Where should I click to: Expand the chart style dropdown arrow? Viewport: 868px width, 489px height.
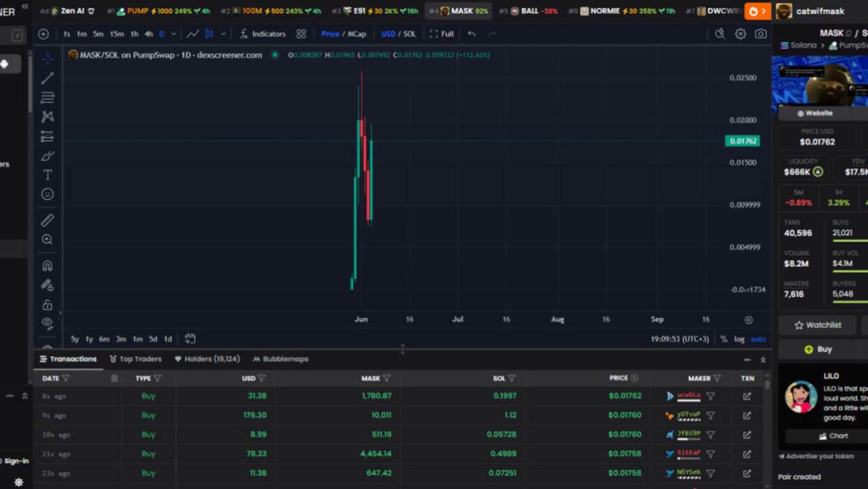tap(224, 34)
